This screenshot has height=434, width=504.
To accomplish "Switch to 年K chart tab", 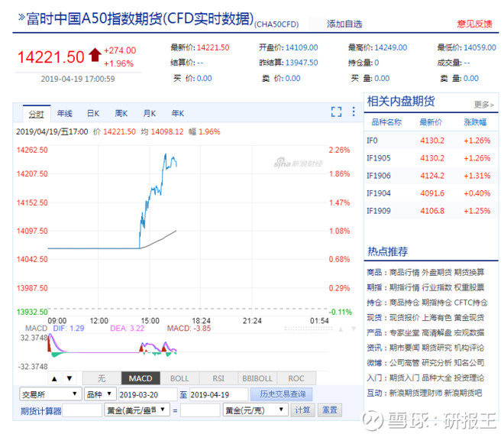I will pos(178,113).
